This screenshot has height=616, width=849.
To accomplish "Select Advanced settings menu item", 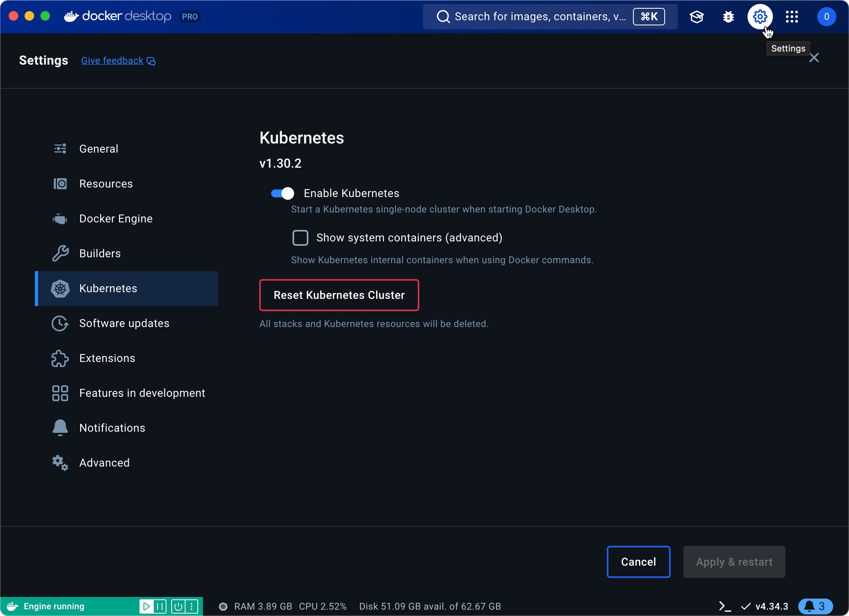I will click(x=104, y=462).
